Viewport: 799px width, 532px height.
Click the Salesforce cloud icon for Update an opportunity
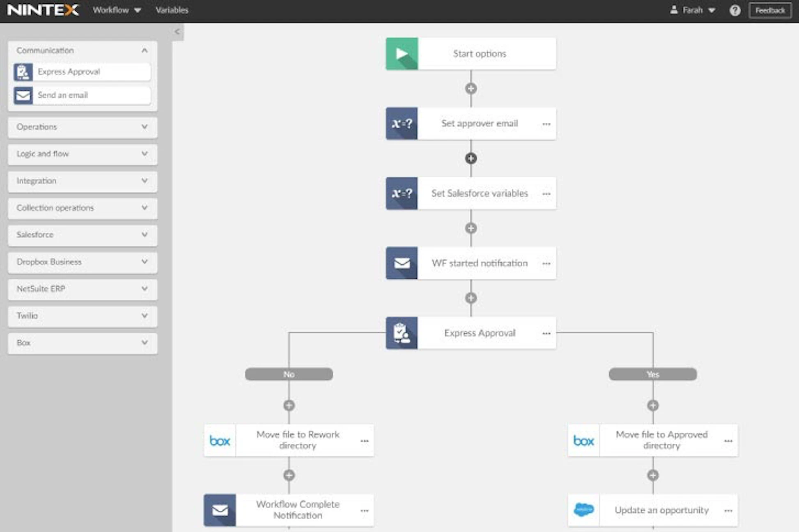pyautogui.click(x=583, y=510)
